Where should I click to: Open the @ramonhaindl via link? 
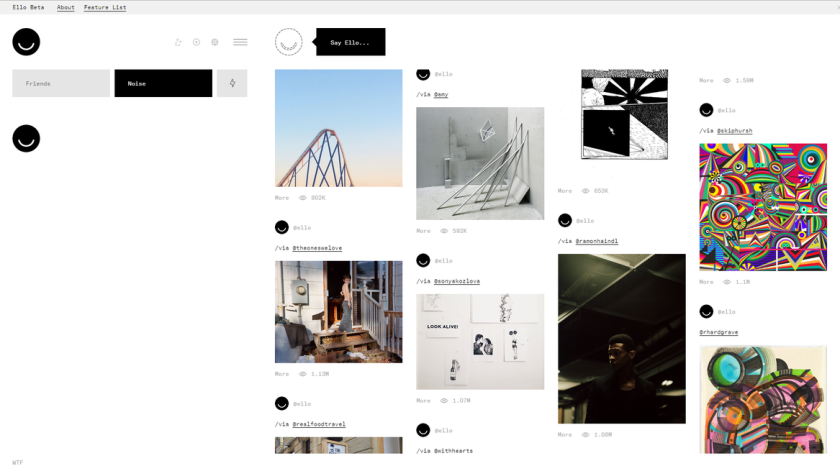(597, 241)
